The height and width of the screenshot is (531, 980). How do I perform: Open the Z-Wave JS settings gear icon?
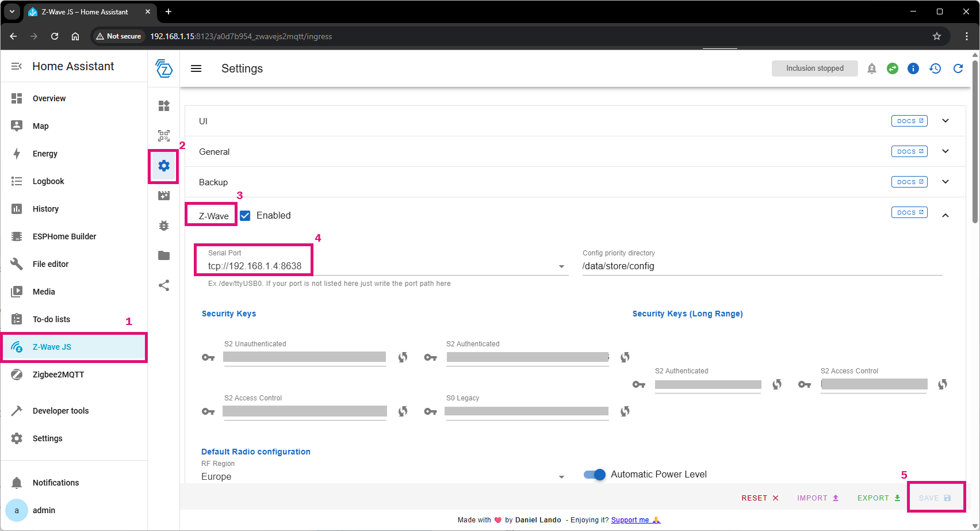tap(164, 166)
